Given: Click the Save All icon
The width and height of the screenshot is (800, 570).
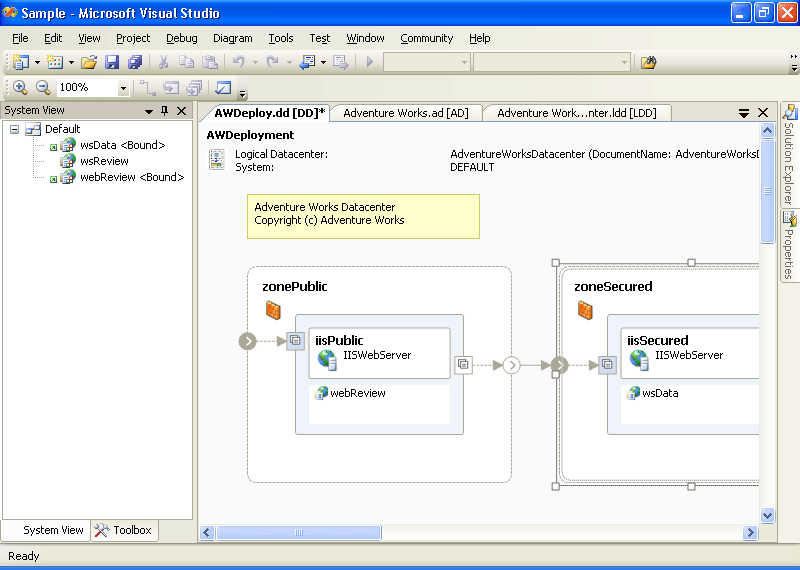Looking at the screenshot, I should coord(135,62).
